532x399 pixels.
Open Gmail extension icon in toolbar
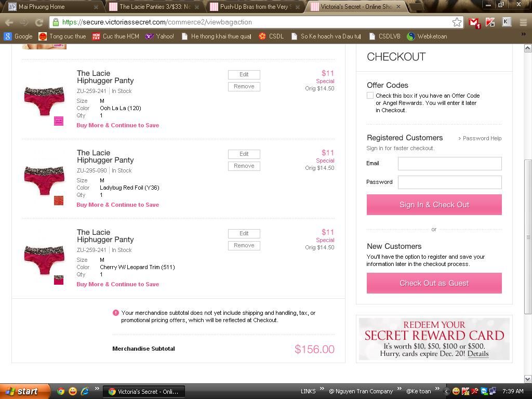click(x=474, y=23)
